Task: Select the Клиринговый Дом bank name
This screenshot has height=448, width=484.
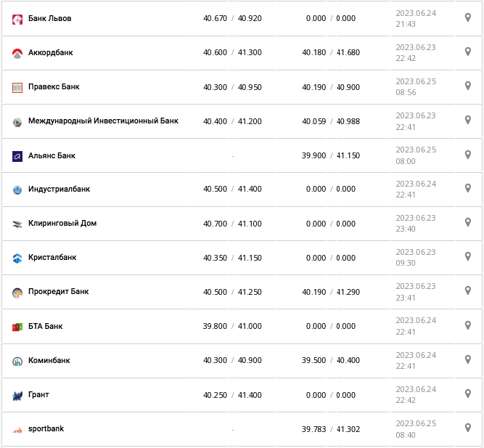Action: [62, 224]
